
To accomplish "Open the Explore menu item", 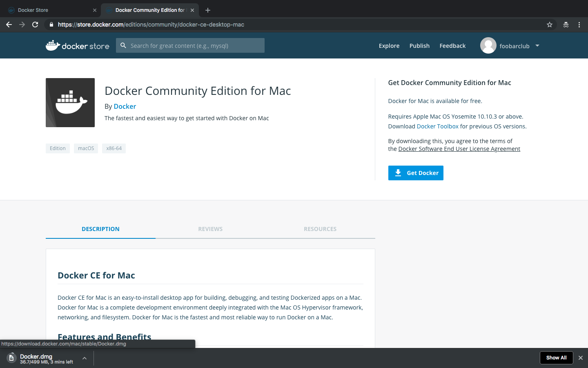I will click(389, 46).
